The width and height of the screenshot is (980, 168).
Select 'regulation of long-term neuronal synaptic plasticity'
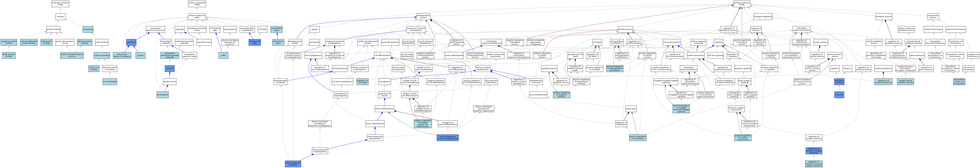click(814, 164)
